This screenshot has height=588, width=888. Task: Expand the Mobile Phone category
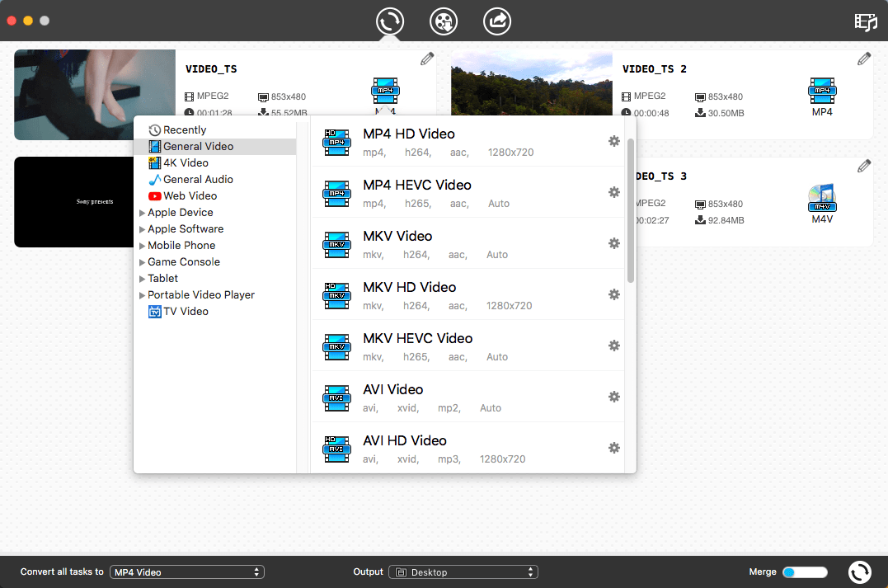(x=181, y=245)
